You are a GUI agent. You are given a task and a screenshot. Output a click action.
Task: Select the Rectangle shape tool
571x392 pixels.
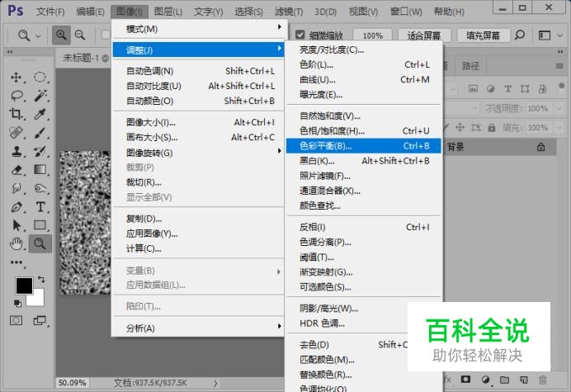point(40,225)
